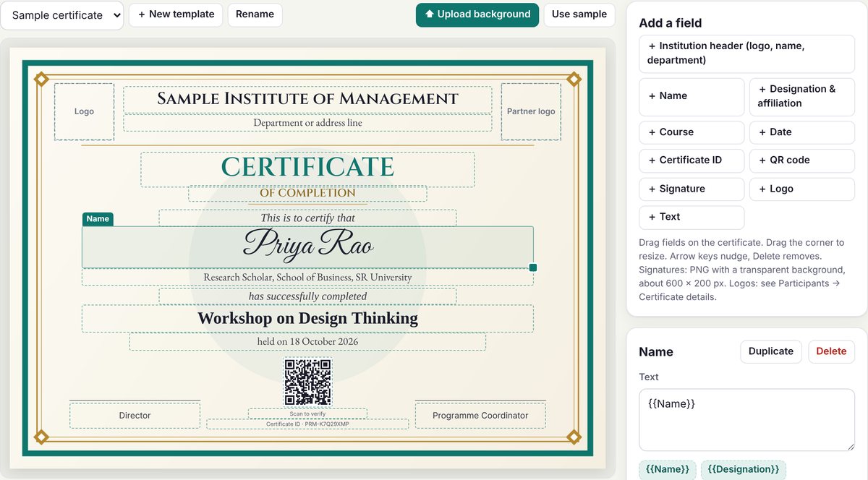Add a Certificate ID field
The height and width of the screenshot is (480, 868).
click(x=692, y=160)
